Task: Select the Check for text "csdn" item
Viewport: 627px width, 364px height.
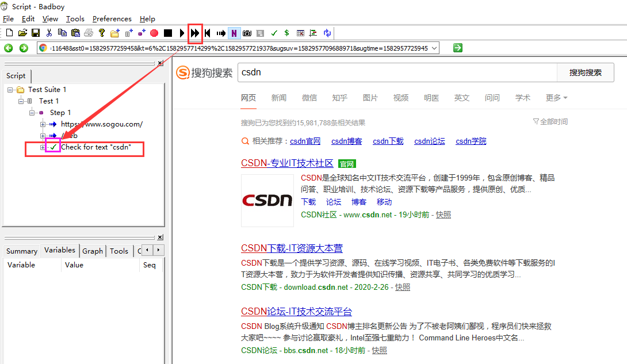Action: pyautogui.click(x=96, y=147)
